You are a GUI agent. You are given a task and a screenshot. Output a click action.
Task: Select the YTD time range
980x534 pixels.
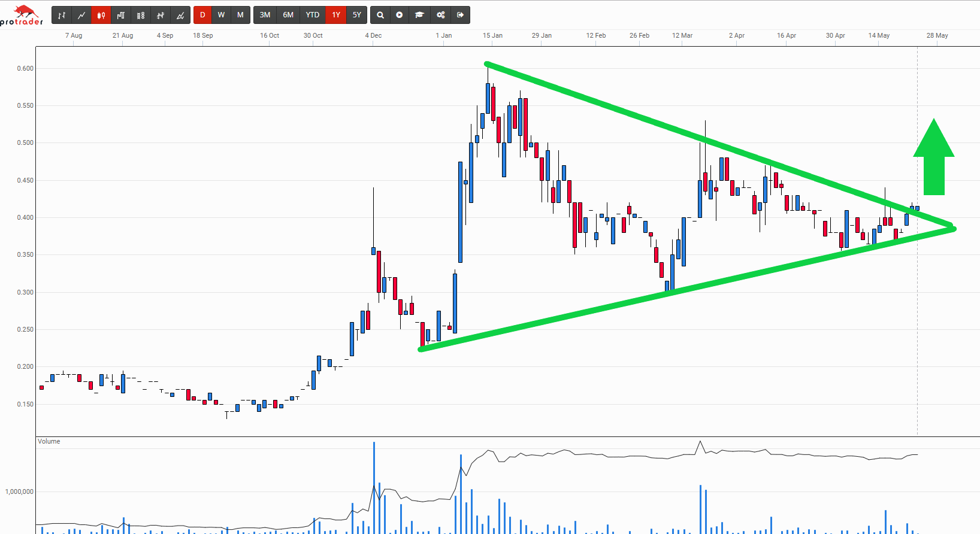point(313,15)
